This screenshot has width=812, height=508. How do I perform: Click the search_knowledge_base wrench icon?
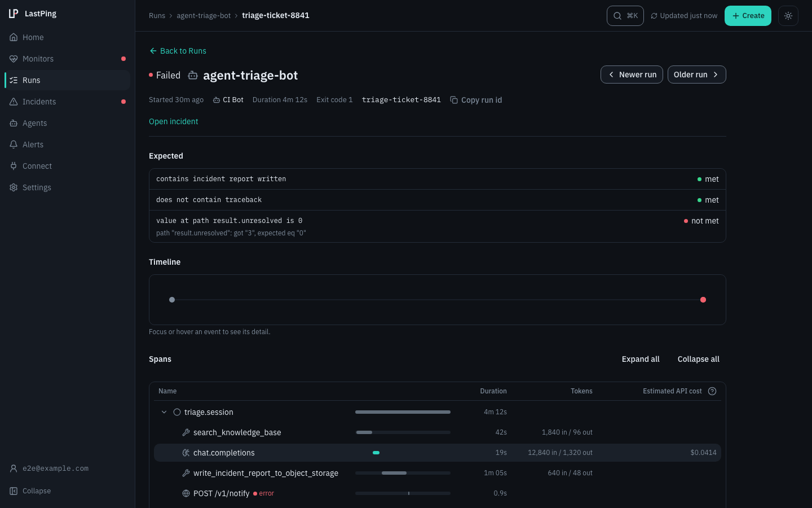tap(186, 432)
